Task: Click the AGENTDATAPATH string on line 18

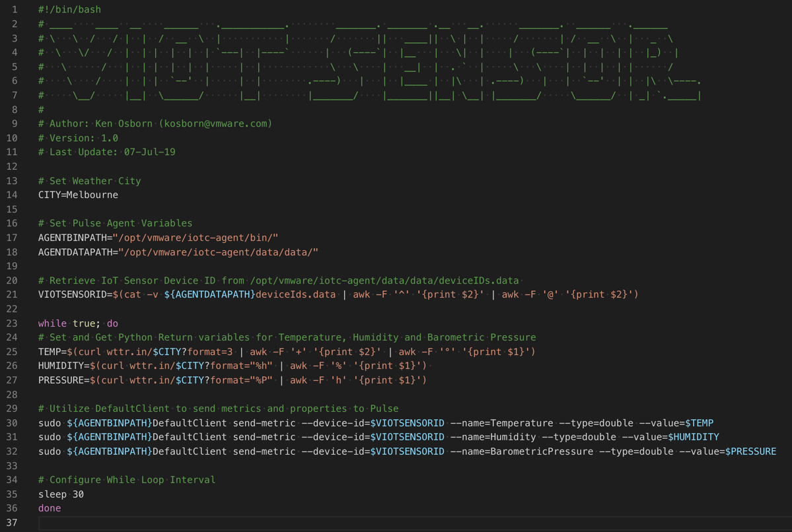Action: point(218,252)
